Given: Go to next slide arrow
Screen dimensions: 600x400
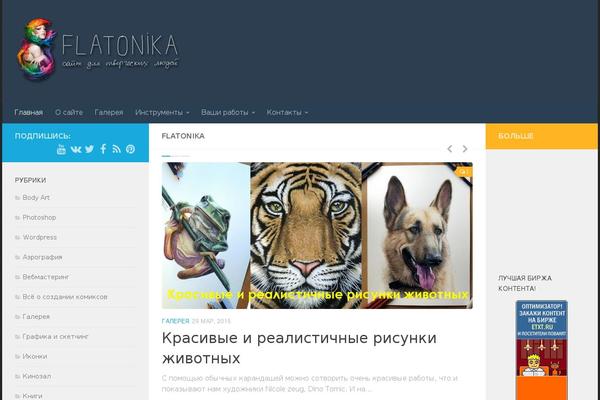Looking at the screenshot, I should pos(465,149).
